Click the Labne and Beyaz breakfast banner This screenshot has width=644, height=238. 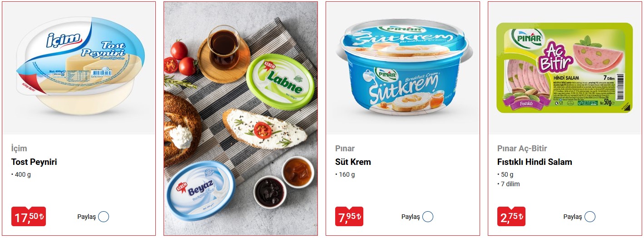click(x=241, y=119)
